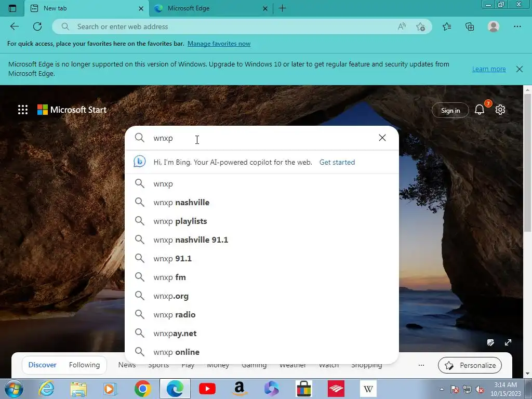Open the Windows Start button
The image size is (532, 399).
tap(14, 389)
